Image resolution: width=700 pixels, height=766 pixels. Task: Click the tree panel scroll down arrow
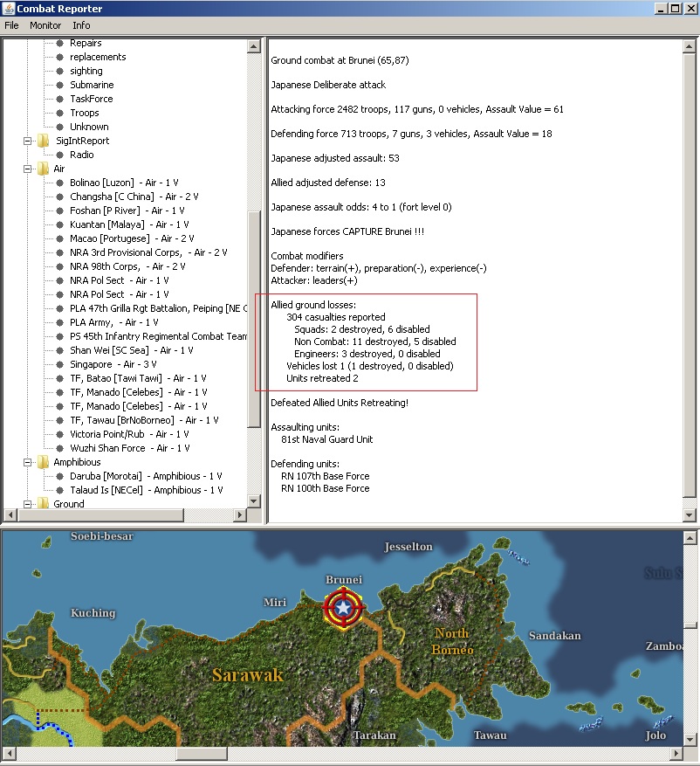(x=253, y=500)
